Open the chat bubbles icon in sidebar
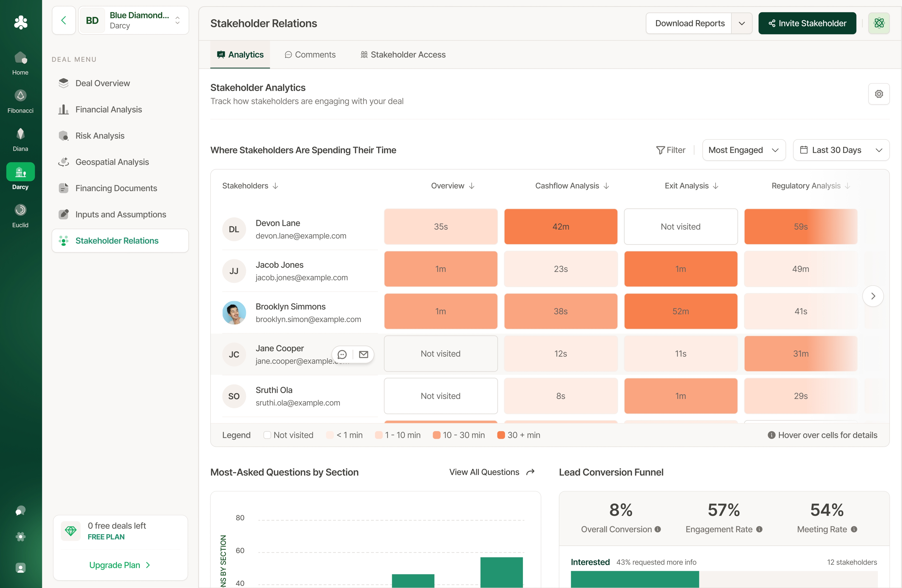 [20, 511]
